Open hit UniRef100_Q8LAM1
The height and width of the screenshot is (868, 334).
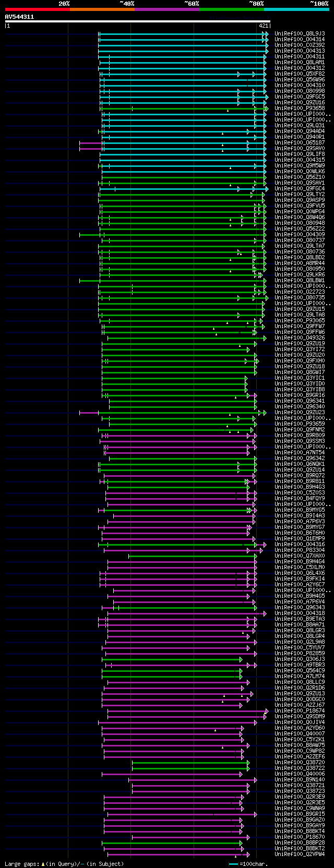[300, 62]
